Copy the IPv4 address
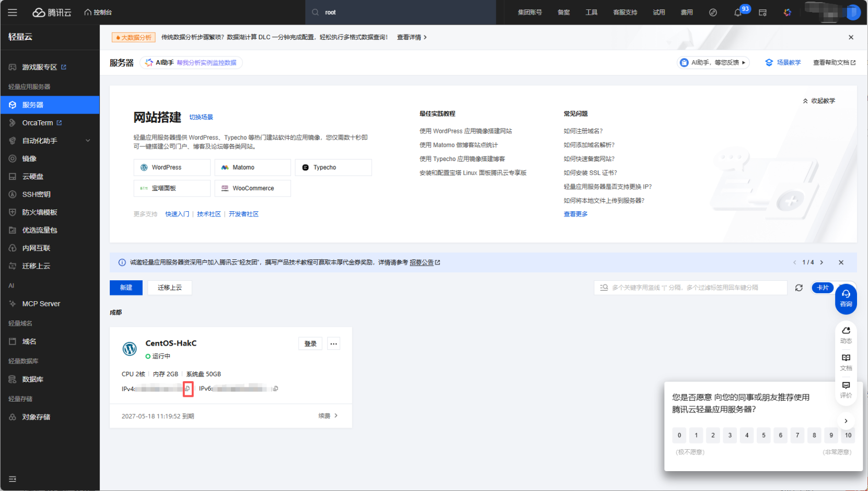The image size is (868, 491). (x=188, y=389)
